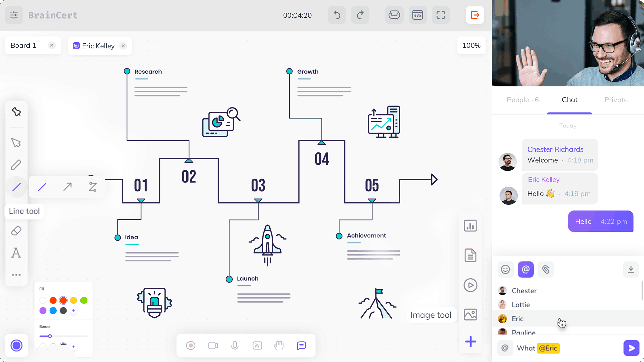Open the chart tool on right toolbar
Image resolution: width=644 pixels, height=362 pixels.
pos(470,226)
